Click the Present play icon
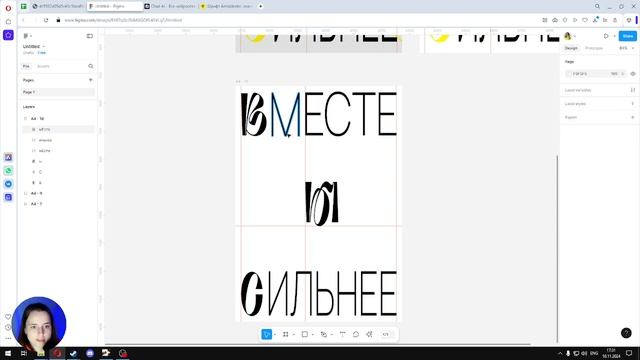 click(606, 36)
